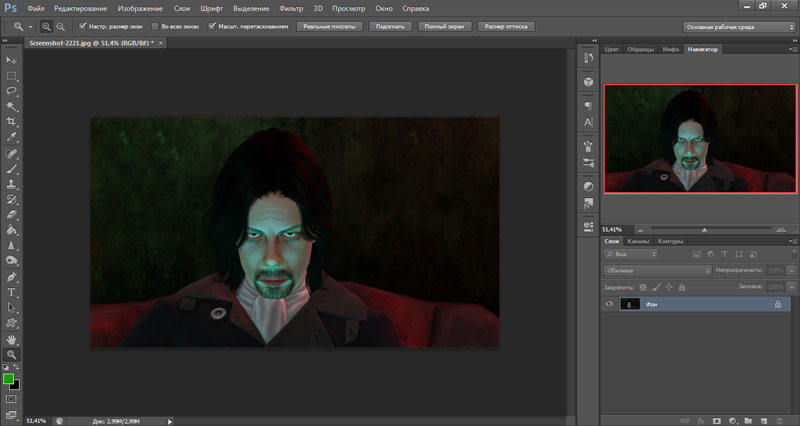The width and height of the screenshot is (800, 426).
Task: Select the Magic Wand tool
Action: 11,106
